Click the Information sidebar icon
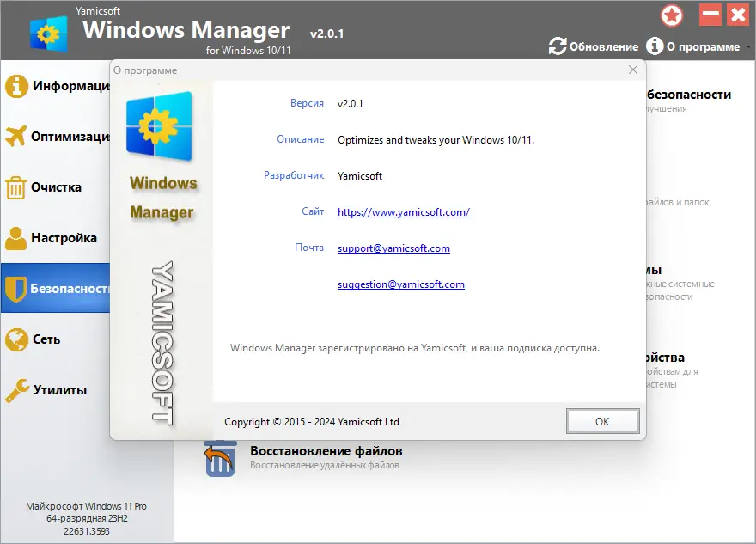Image resolution: width=756 pixels, height=544 pixels. click(x=16, y=86)
